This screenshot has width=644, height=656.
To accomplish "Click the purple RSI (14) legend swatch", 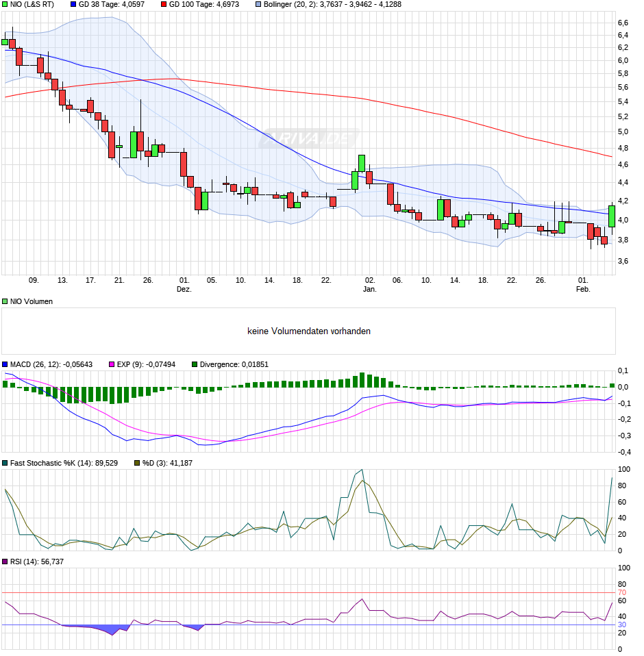I will [5, 562].
